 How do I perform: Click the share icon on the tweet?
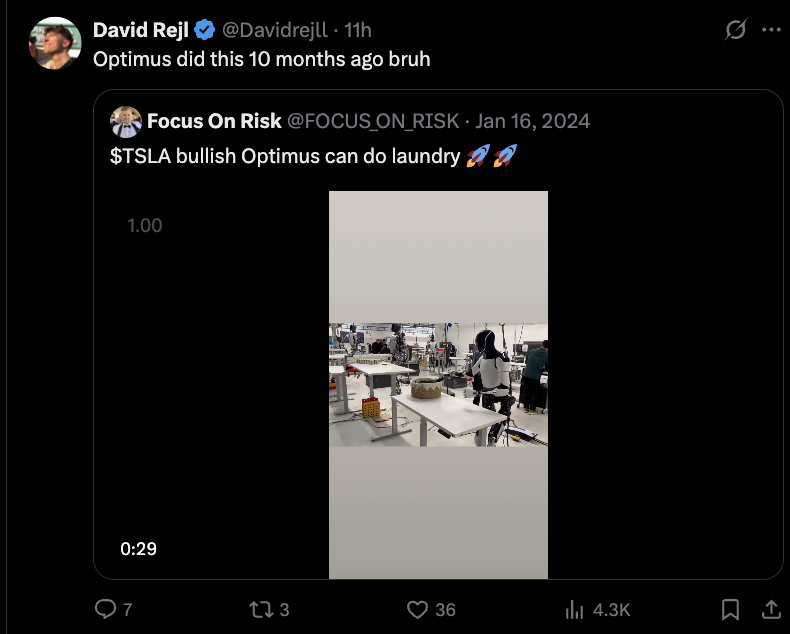[771, 608]
